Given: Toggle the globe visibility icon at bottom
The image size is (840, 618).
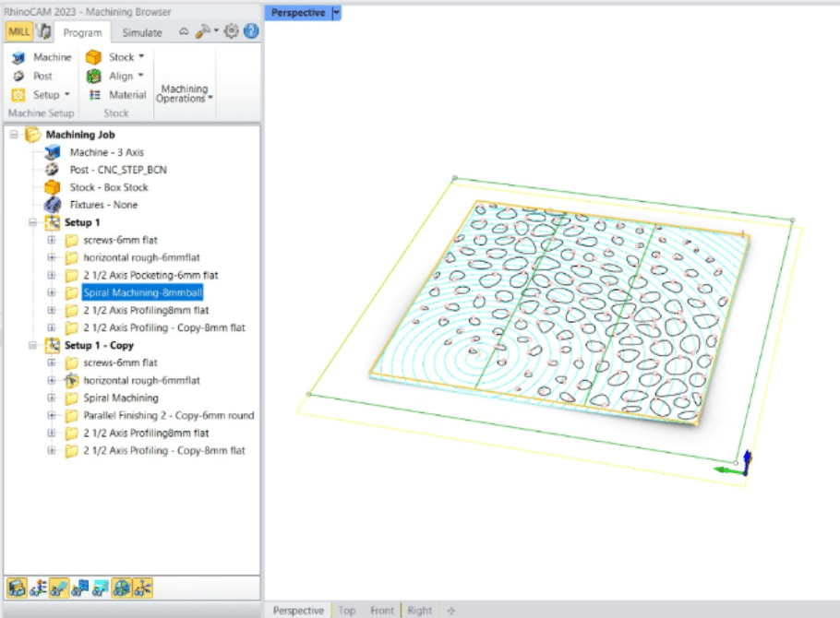Looking at the screenshot, I should click(121, 588).
